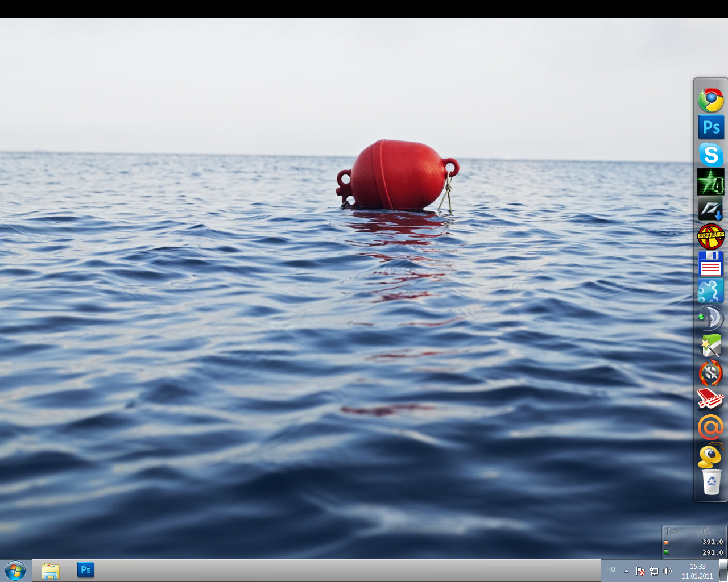Show hidden system tray icons
The width and height of the screenshot is (728, 582).
tap(626, 571)
